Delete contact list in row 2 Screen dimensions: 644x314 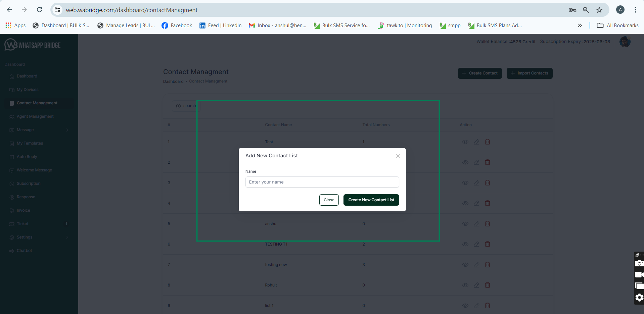coord(488,162)
